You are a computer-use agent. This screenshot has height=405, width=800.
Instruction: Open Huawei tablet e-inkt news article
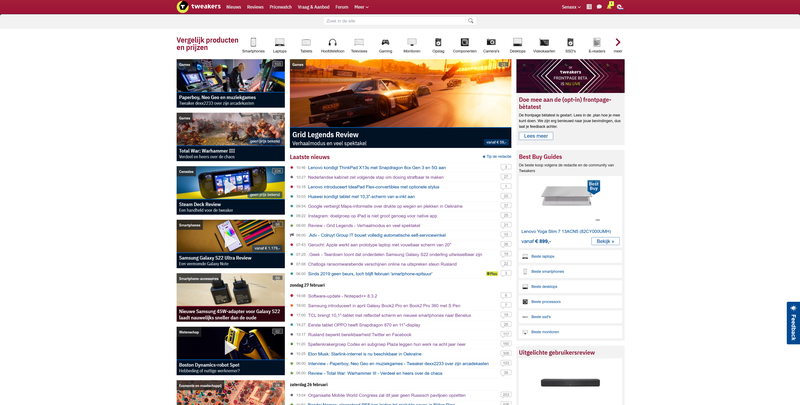coord(361,196)
